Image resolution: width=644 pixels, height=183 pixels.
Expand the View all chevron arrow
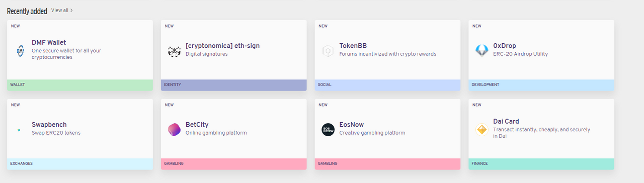tap(71, 11)
